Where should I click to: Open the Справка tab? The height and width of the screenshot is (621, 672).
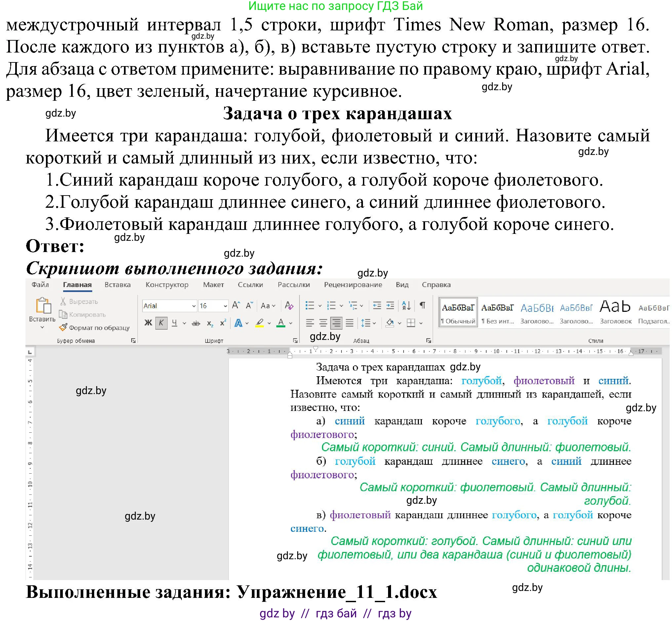click(436, 285)
